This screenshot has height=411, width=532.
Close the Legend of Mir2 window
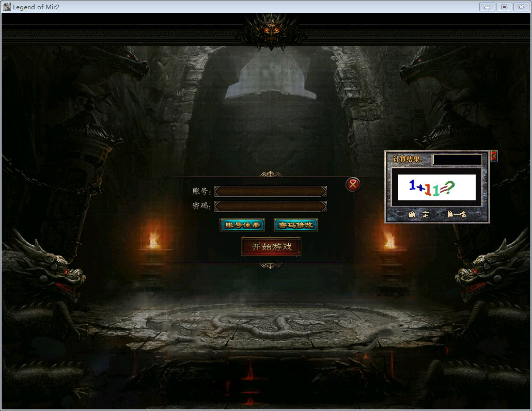pyautogui.click(x=522, y=7)
